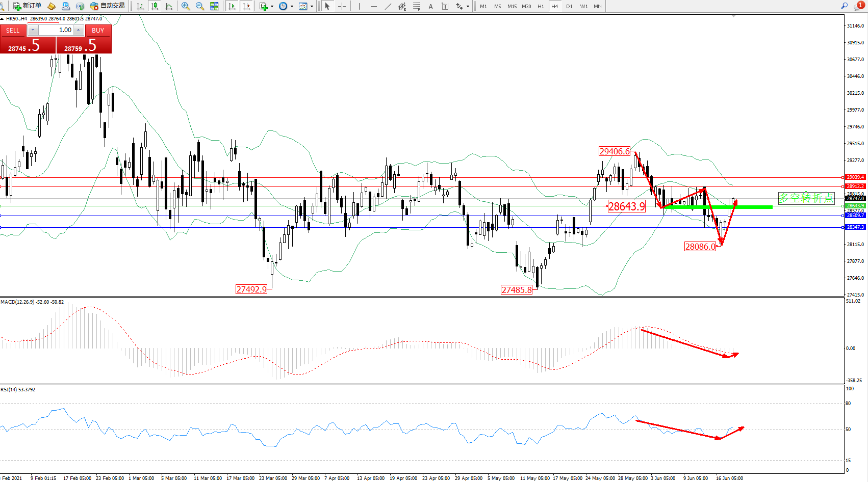Expand the periodicity clock dropdown arrow

292,7
